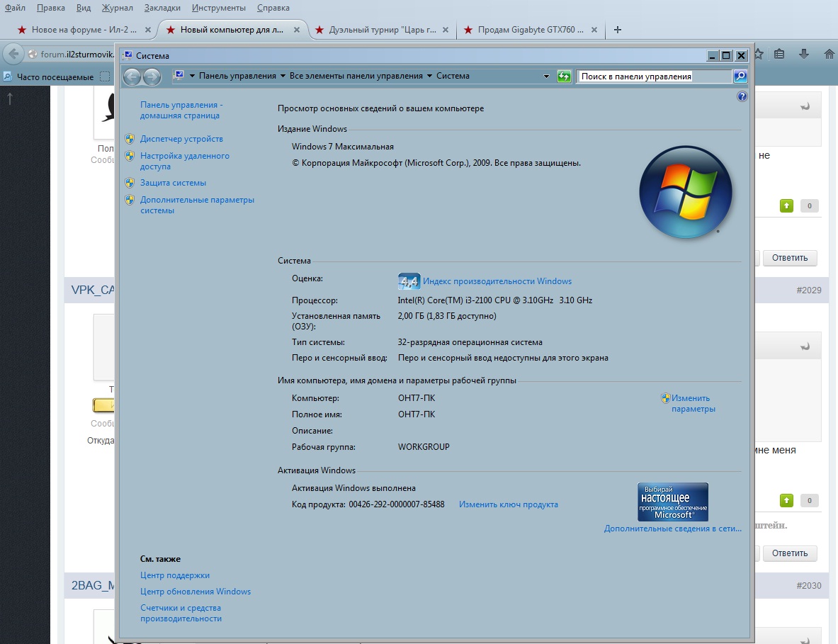Image resolution: width=838 pixels, height=644 pixels.
Task: Close the "Продам Gigabyte GTX760" tab
Action: click(594, 30)
